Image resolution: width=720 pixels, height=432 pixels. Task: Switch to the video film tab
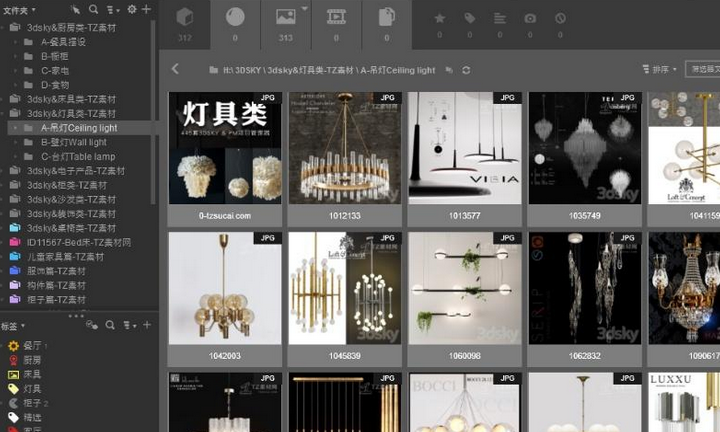pos(336,25)
